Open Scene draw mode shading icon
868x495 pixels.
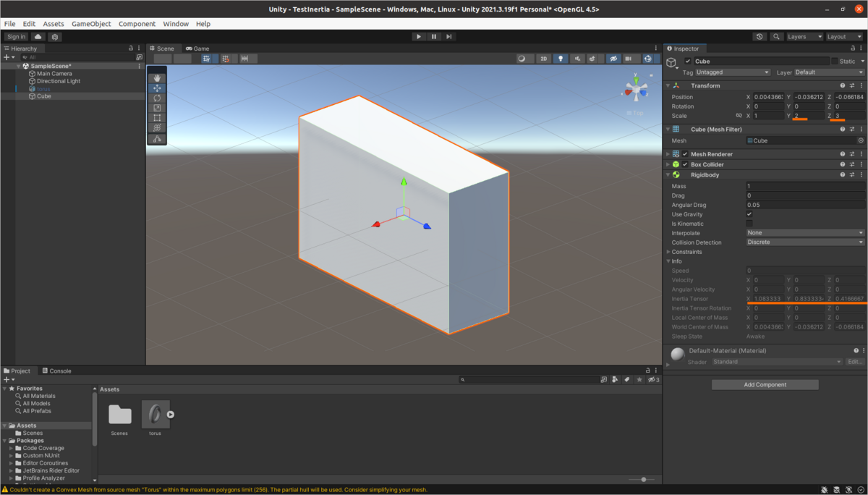pos(524,59)
